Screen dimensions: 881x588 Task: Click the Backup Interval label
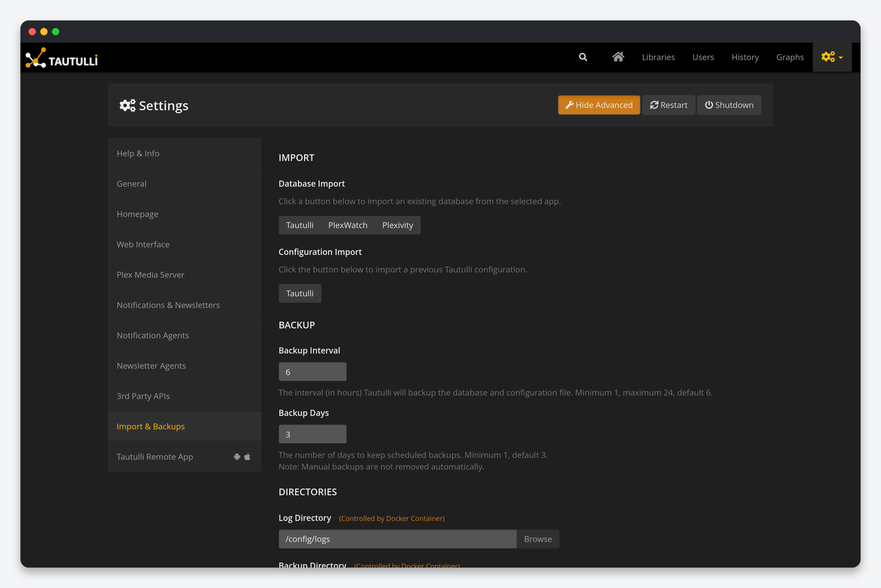[309, 351]
